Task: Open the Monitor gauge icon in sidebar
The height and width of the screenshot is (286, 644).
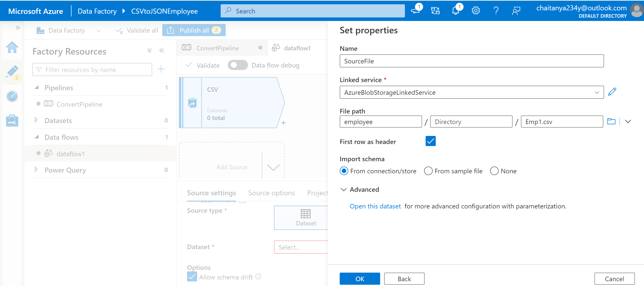Action: (x=12, y=96)
